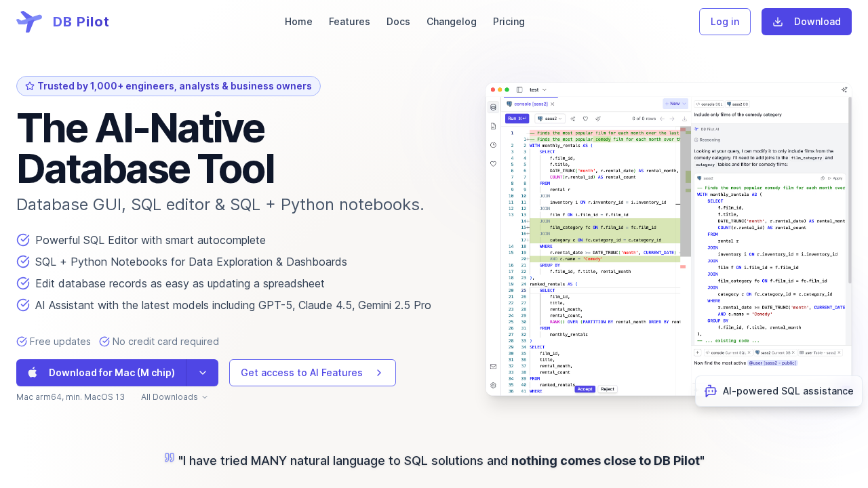
Task: Click the database icon in app sidebar
Action: coord(493,107)
